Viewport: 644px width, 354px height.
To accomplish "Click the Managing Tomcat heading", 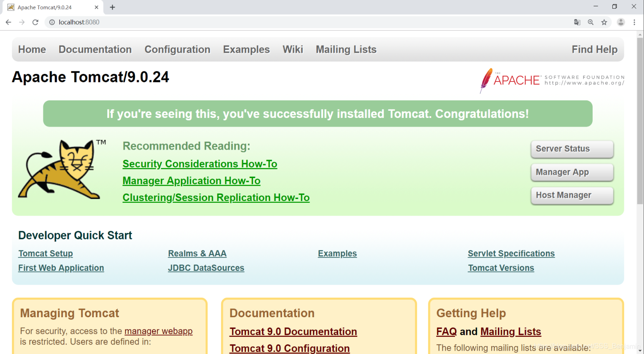I will (x=70, y=313).
